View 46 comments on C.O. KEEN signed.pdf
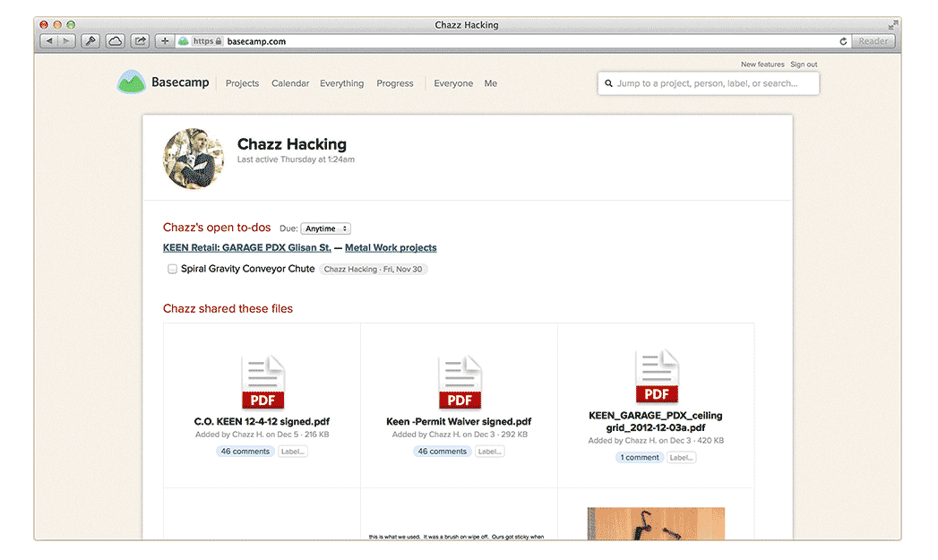The height and width of the screenshot is (560, 938). click(245, 451)
